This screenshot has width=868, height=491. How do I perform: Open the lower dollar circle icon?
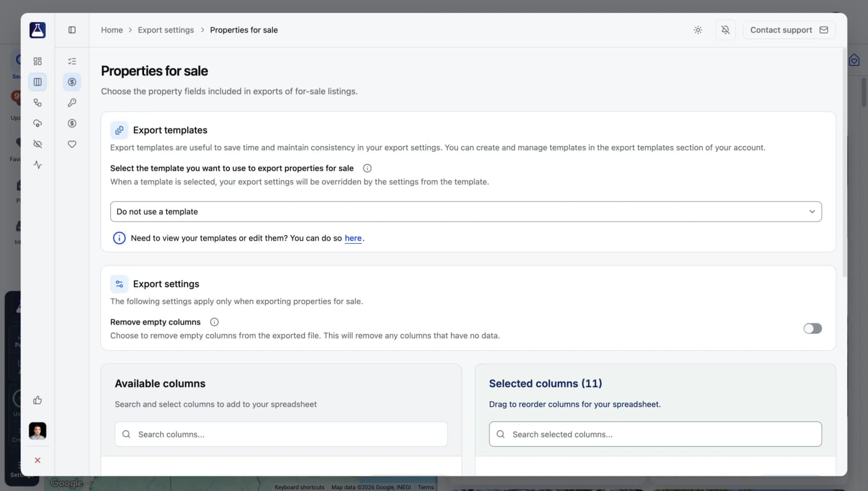pos(72,123)
